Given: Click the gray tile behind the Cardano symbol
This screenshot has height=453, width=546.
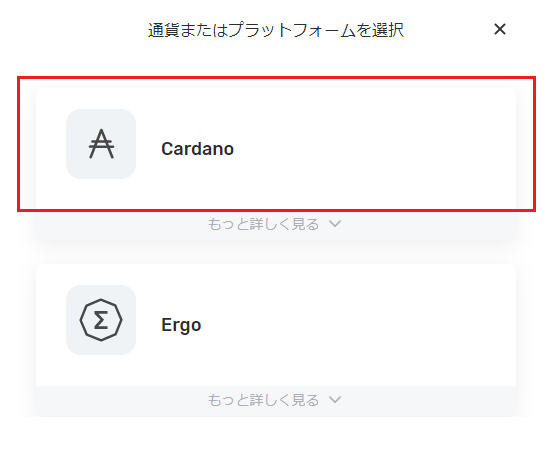Looking at the screenshot, I should click(x=101, y=144).
